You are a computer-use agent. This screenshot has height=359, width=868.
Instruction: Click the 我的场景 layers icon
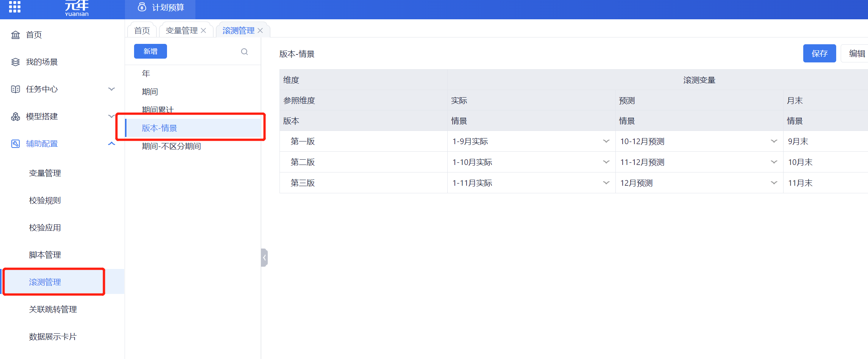coord(16,62)
